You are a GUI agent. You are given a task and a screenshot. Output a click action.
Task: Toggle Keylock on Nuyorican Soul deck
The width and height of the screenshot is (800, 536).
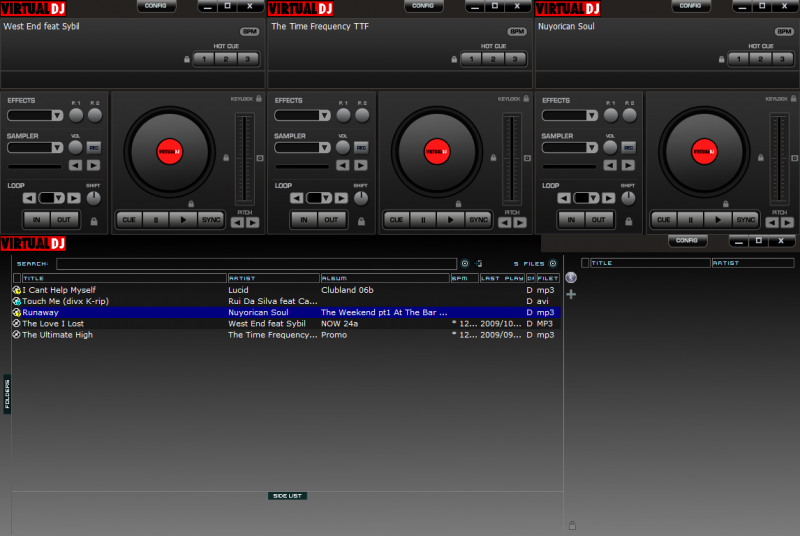click(793, 98)
